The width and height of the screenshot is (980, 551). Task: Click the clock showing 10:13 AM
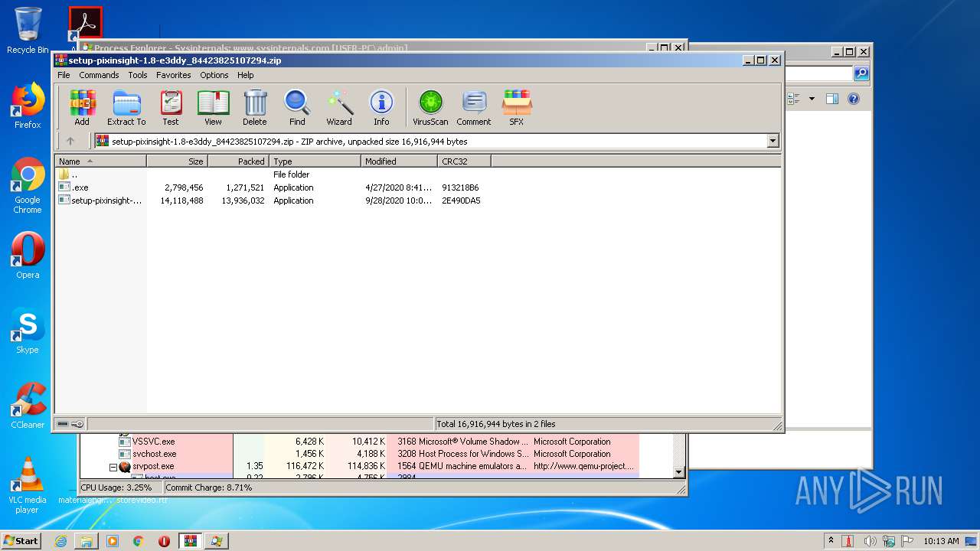coord(941,541)
